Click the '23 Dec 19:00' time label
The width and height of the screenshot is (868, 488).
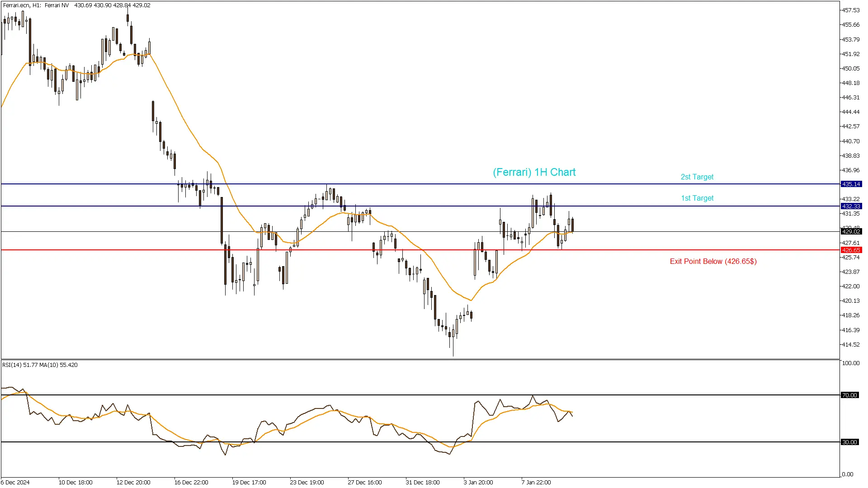307,483
